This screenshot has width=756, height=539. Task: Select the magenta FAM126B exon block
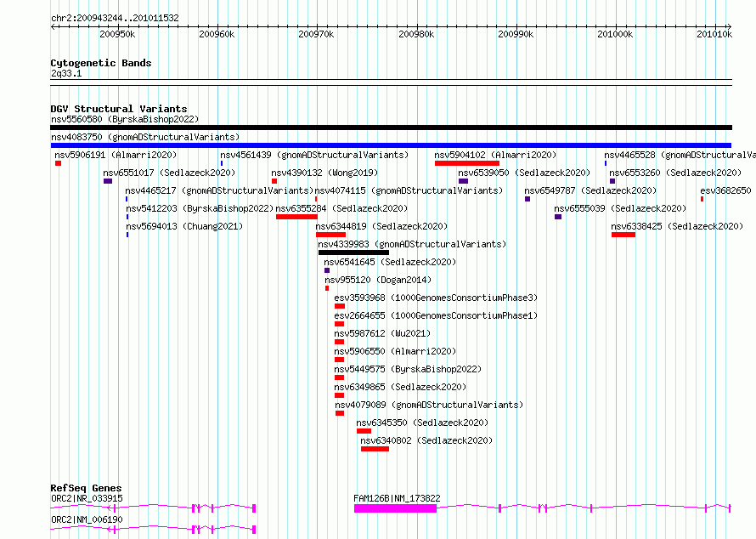pos(395,508)
